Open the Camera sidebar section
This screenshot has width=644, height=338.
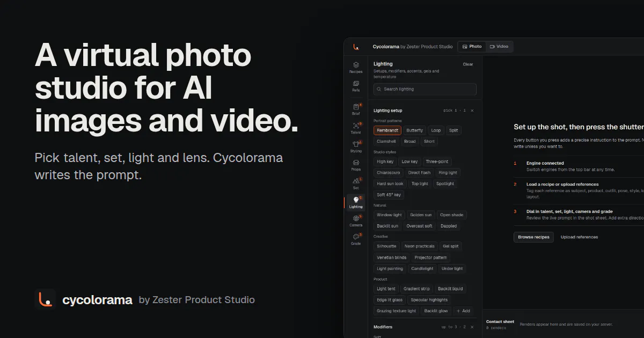[x=356, y=221]
